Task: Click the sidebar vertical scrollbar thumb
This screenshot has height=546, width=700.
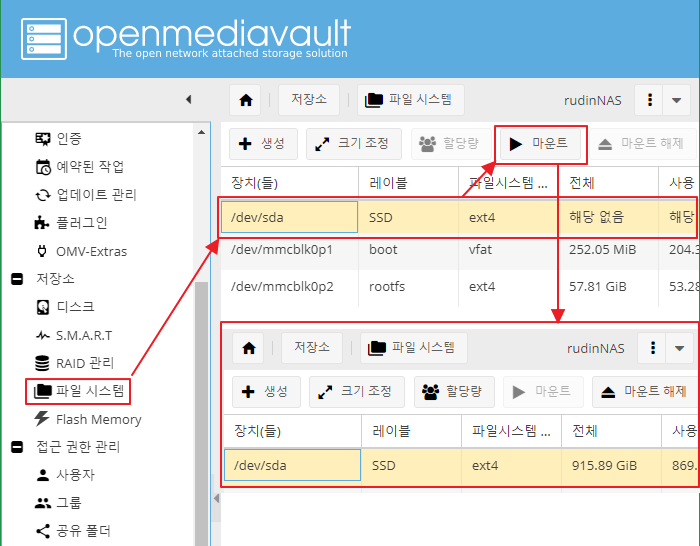Action: pos(202,413)
